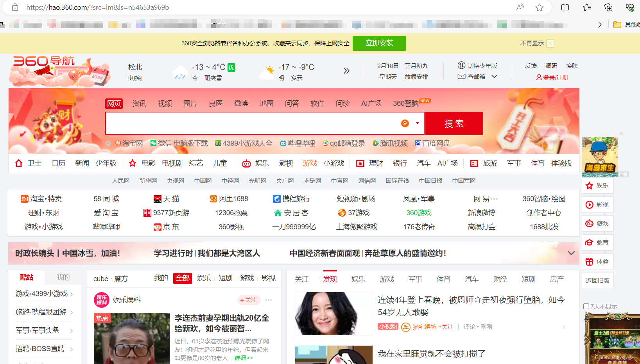This screenshot has width=640, height=364.
Task: Click the 切换少年版 icon
Action: (x=461, y=65)
